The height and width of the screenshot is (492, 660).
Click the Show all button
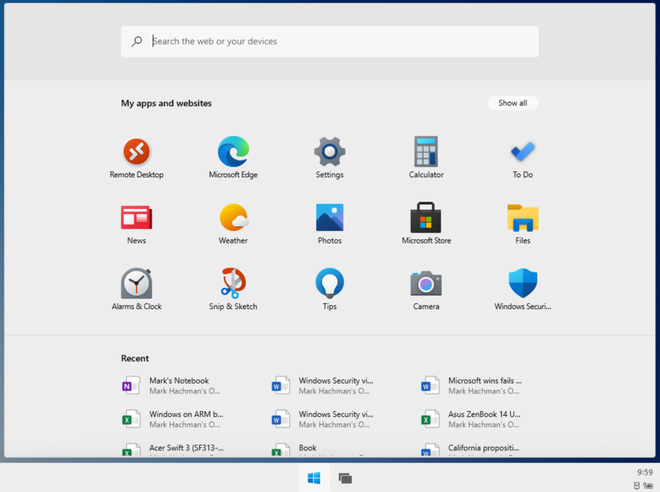[512, 103]
